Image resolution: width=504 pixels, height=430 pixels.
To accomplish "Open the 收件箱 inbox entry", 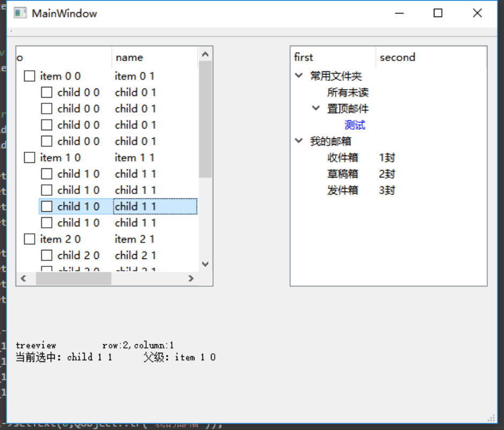I will pyautogui.click(x=342, y=158).
